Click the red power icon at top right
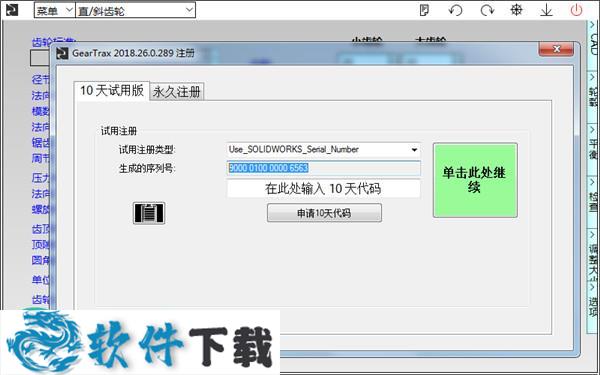The image size is (600, 375). (x=576, y=10)
